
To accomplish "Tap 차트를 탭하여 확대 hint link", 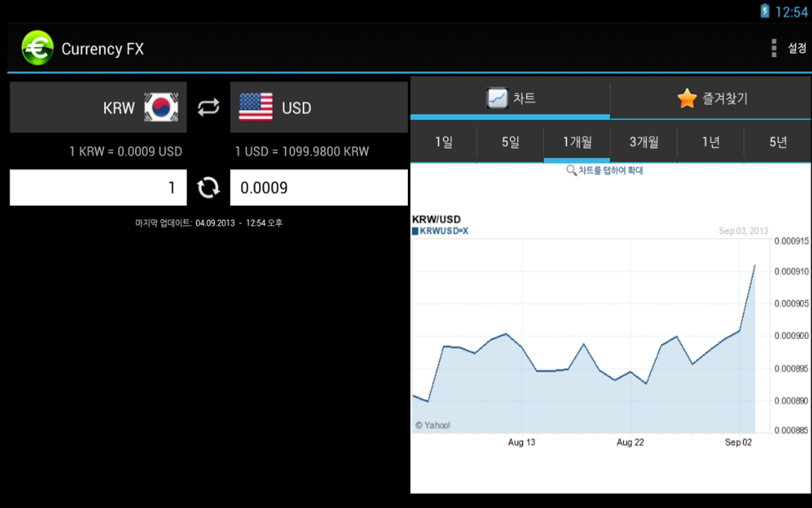I will tap(610, 170).
